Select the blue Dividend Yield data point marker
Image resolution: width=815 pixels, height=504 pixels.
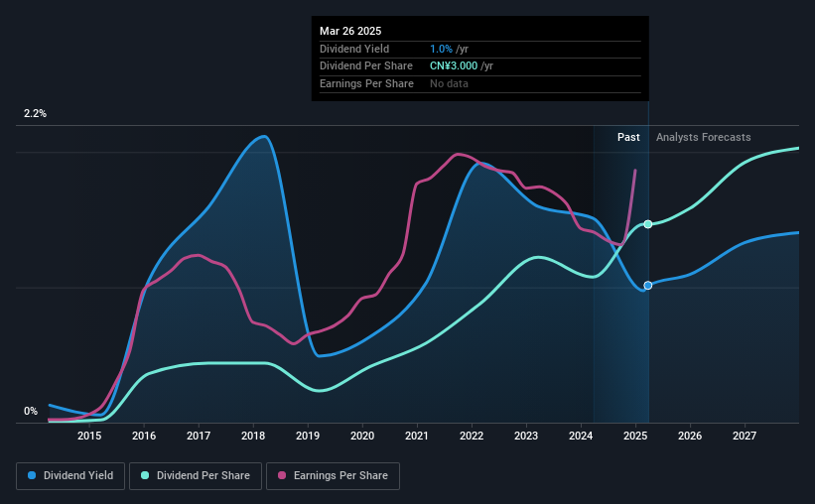coord(648,286)
